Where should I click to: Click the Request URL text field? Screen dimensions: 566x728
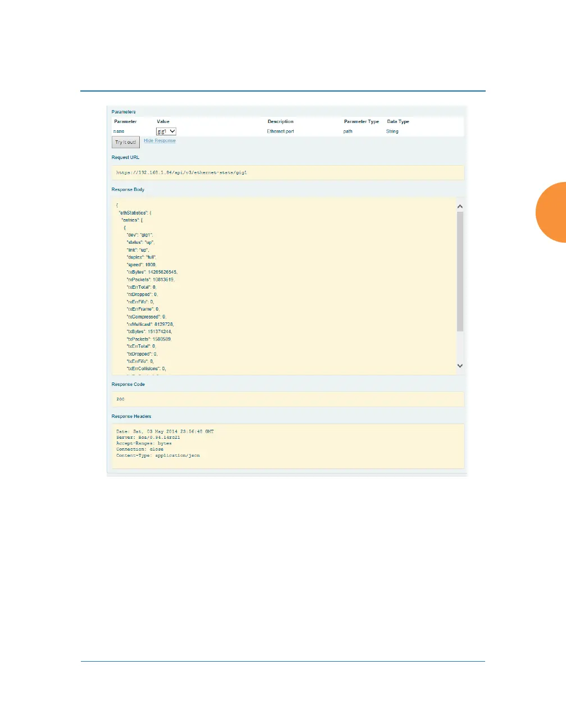point(287,173)
